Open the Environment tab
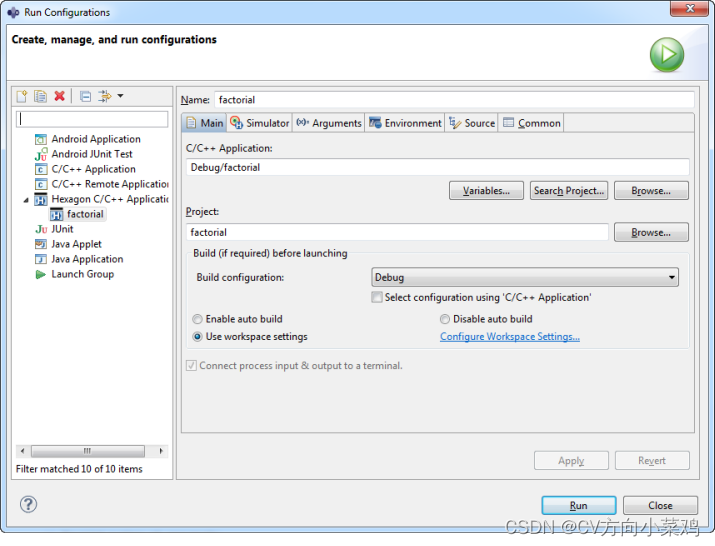Image resolution: width=715 pixels, height=546 pixels. [x=405, y=123]
